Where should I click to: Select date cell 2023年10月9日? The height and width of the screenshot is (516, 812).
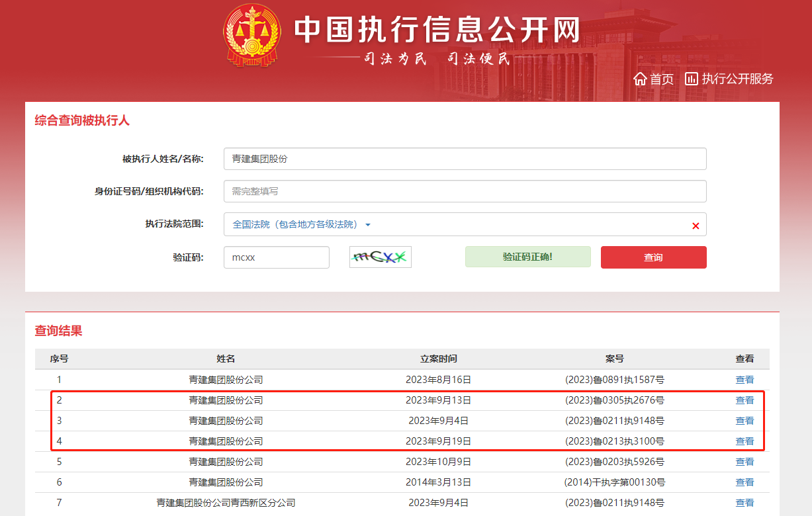coord(439,462)
